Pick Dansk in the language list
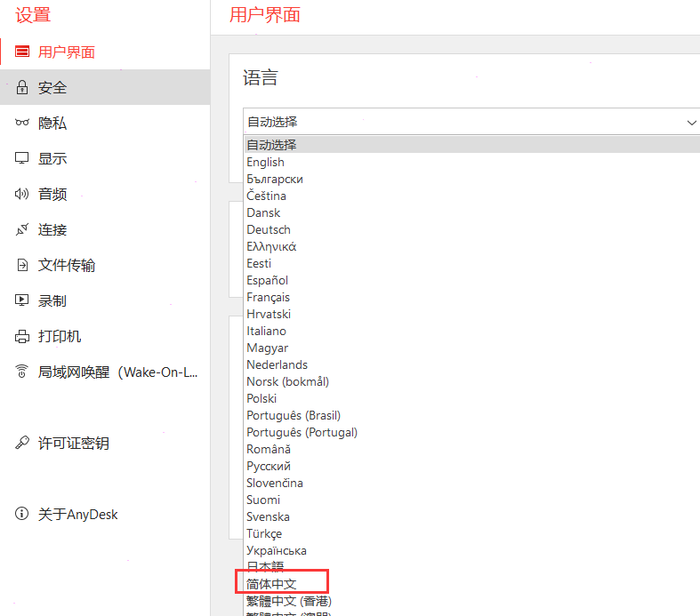Image resolution: width=700 pixels, height=616 pixels. (x=472, y=212)
